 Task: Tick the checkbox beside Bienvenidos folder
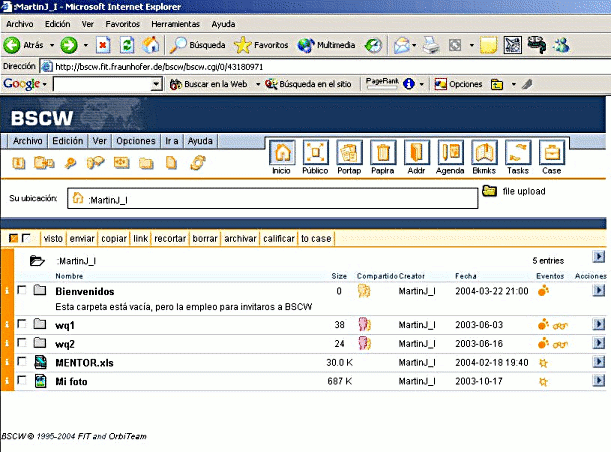[22, 292]
